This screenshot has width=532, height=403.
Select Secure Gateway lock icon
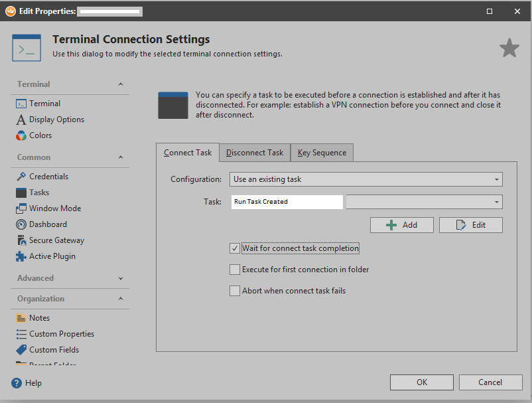click(21, 240)
